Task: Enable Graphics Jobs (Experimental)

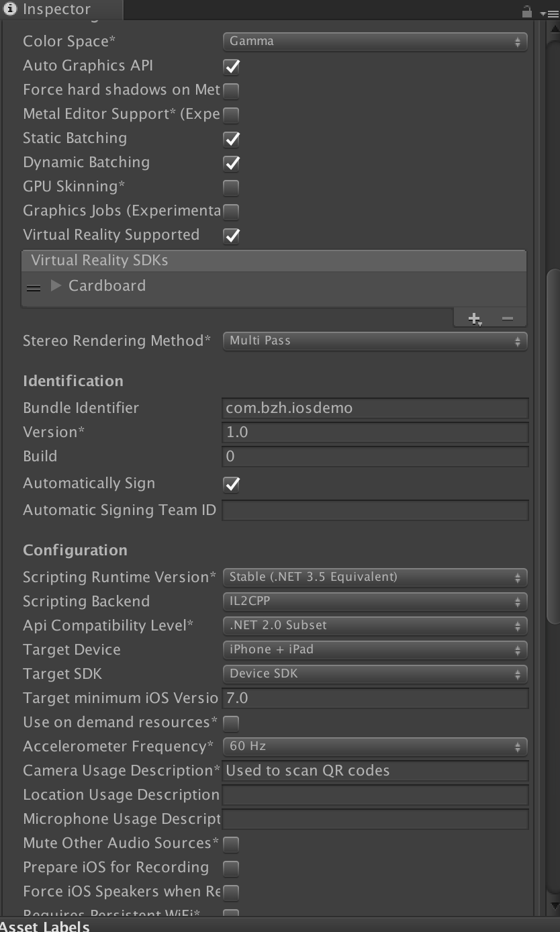Action: [231, 212]
